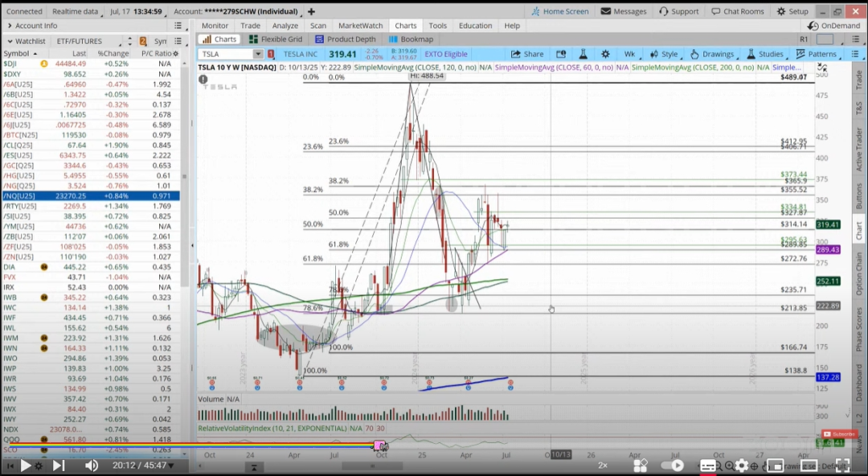Open Messages
This screenshot has height=476, width=868.
pyautogui.click(x=624, y=11)
